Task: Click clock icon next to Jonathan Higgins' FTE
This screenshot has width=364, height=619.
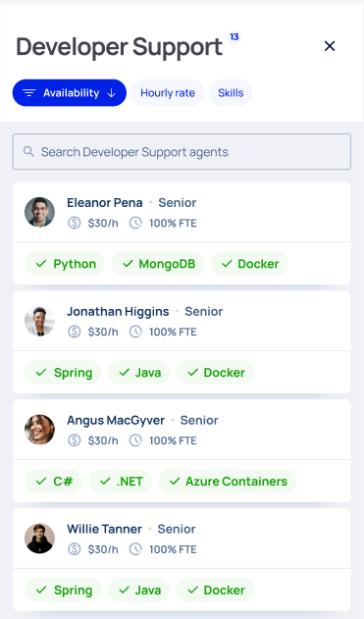Action: (x=135, y=332)
